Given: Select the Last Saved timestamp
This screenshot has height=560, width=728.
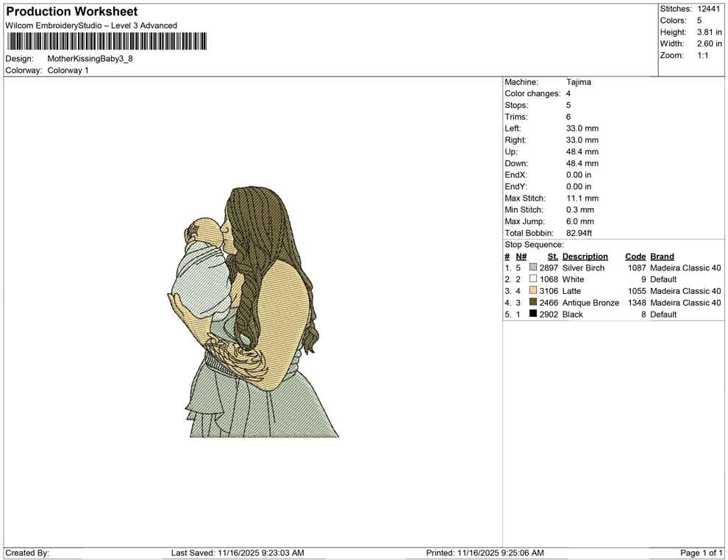Looking at the screenshot, I should point(238,553).
